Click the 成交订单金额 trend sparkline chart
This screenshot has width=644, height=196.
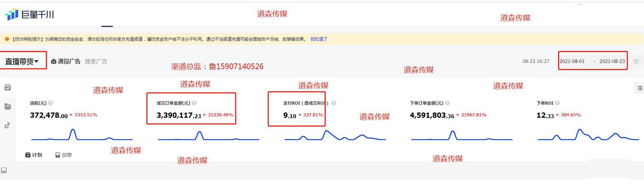point(208,135)
